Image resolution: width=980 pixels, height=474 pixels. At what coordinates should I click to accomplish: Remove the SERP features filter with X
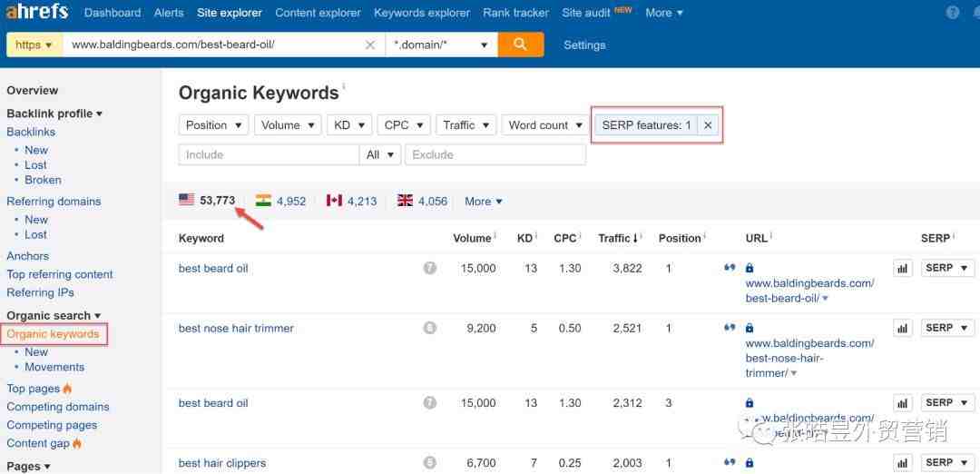[x=708, y=125]
